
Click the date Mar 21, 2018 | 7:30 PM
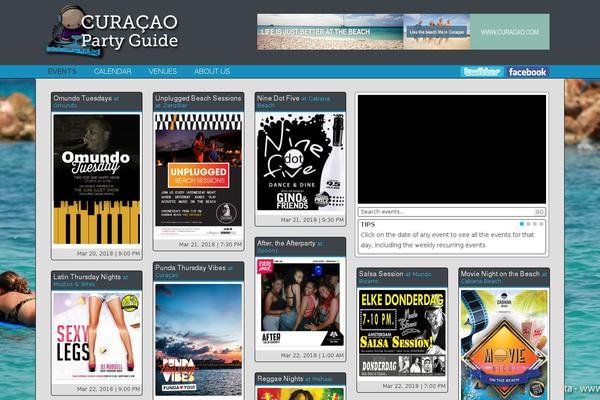210,244
